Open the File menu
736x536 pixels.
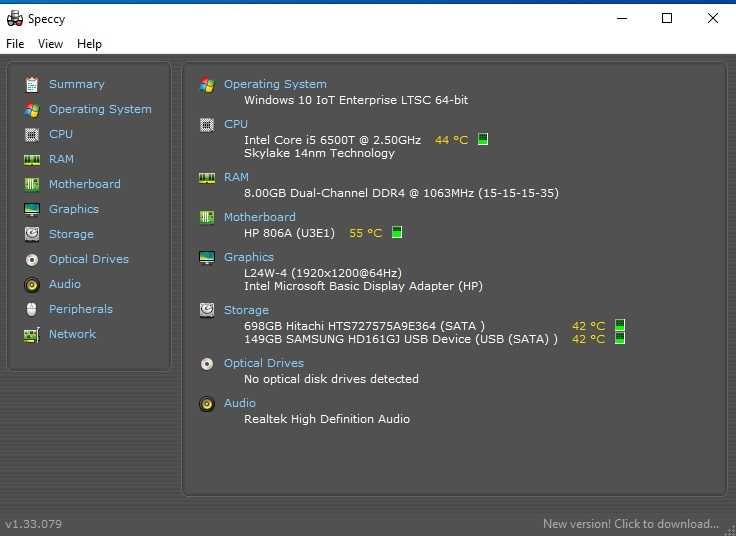(15, 44)
